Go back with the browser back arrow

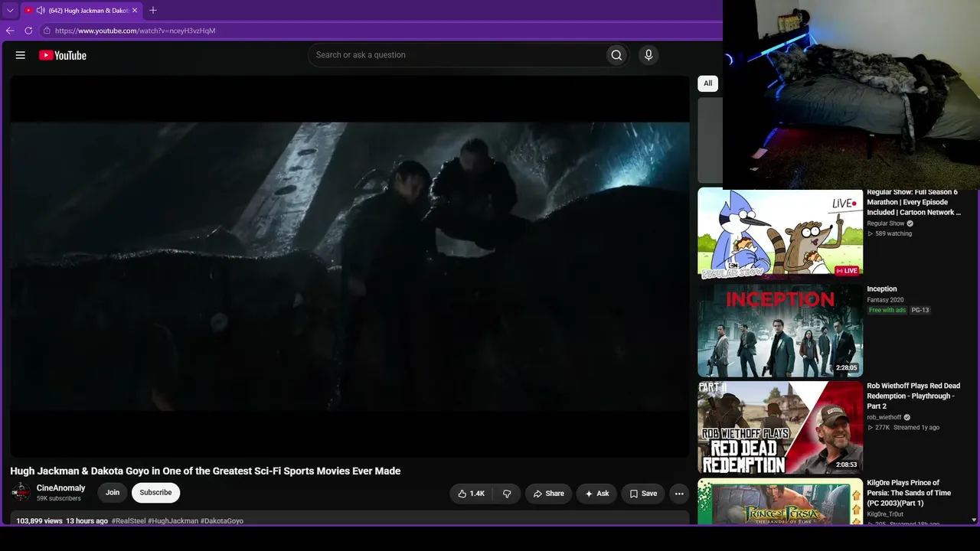[x=10, y=31]
